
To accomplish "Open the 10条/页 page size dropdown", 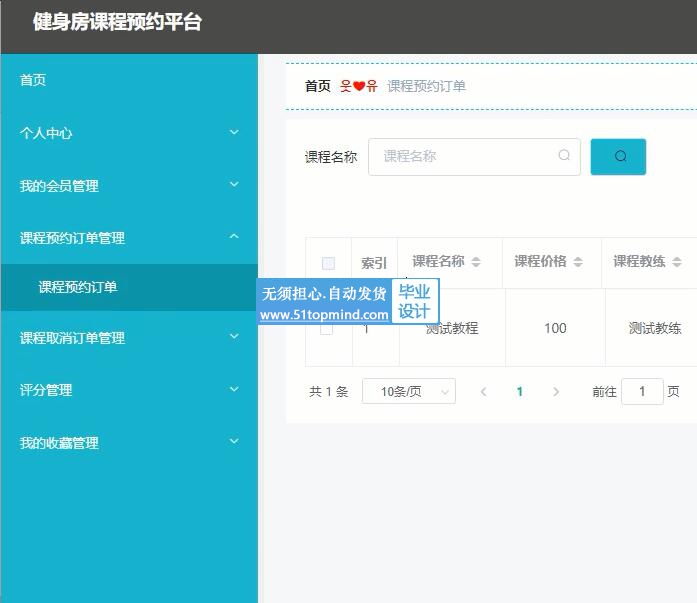I will click(x=409, y=391).
